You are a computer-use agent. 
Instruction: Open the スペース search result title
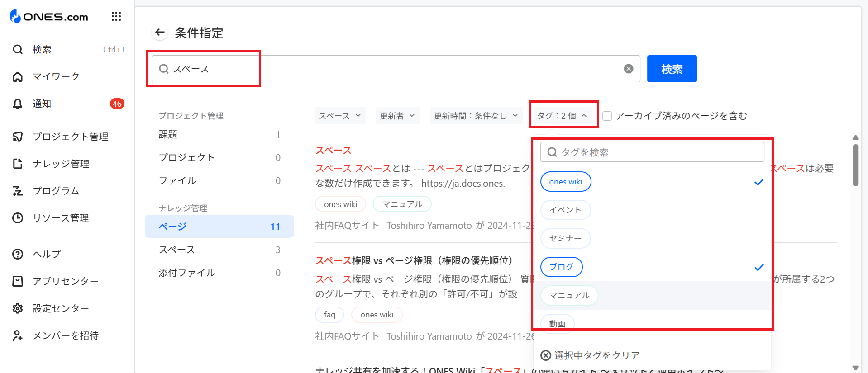(333, 150)
